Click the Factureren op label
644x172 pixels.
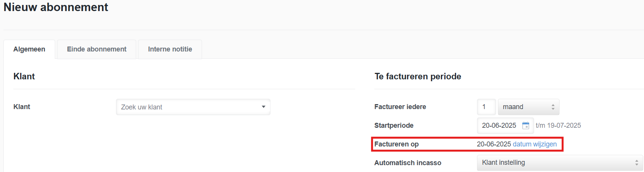(x=396, y=144)
